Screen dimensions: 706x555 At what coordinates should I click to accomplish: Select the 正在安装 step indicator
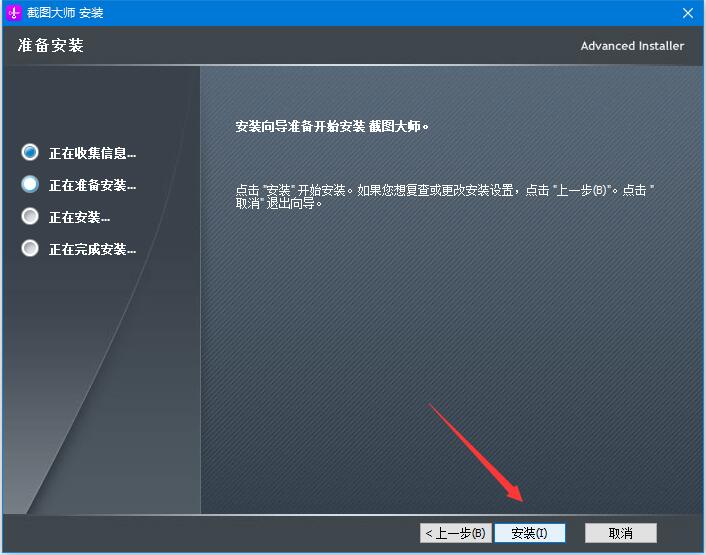pyautogui.click(x=30, y=217)
